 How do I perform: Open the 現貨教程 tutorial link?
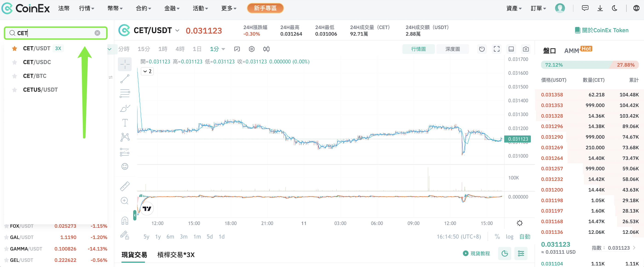click(x=476, y=253)
